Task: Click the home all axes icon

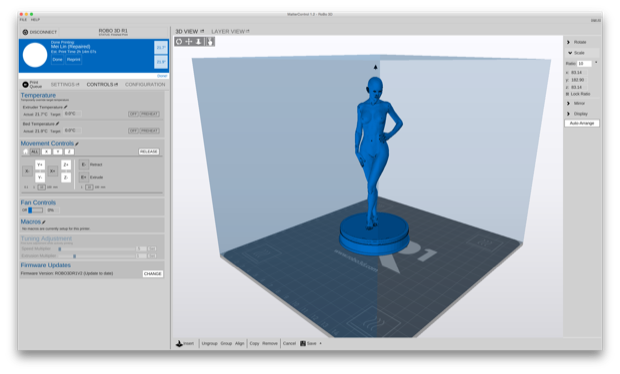Action: [26, 151]
